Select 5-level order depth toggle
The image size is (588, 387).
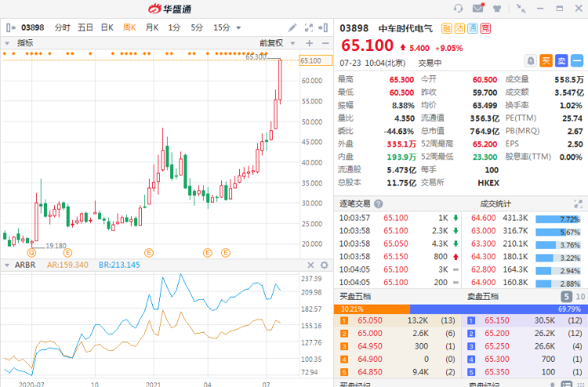[566, 297]
